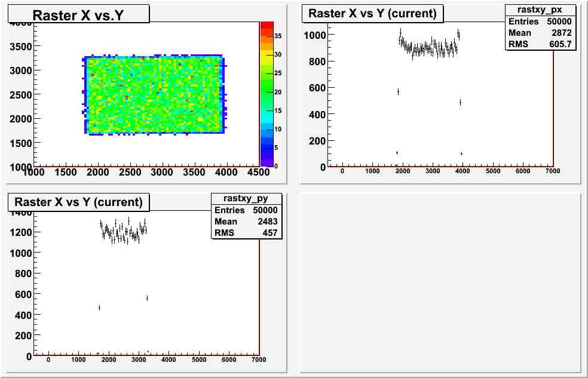This screenshot has height=378, width=588.
Task: Click the data point near 560 in the rastxy_py plot
Action: pyautogui.click(x=147, y=298)
